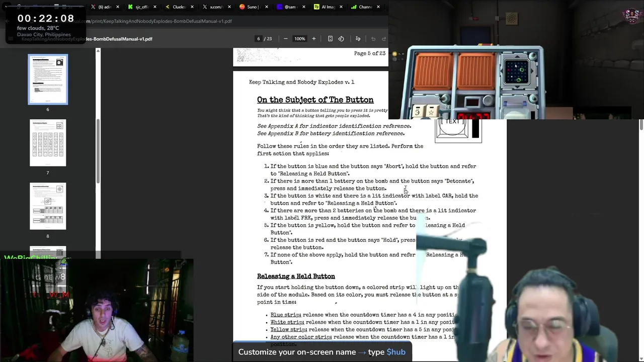The height and width of the screenshot is (362, 644).
Task: Close the 'Clueles' browser tab
Action: (192, 7)
